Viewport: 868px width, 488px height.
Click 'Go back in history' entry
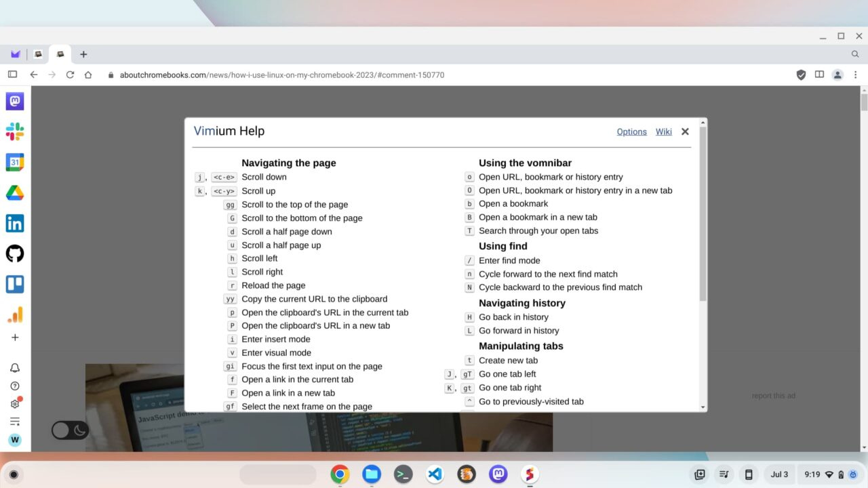tap(513, 317)
